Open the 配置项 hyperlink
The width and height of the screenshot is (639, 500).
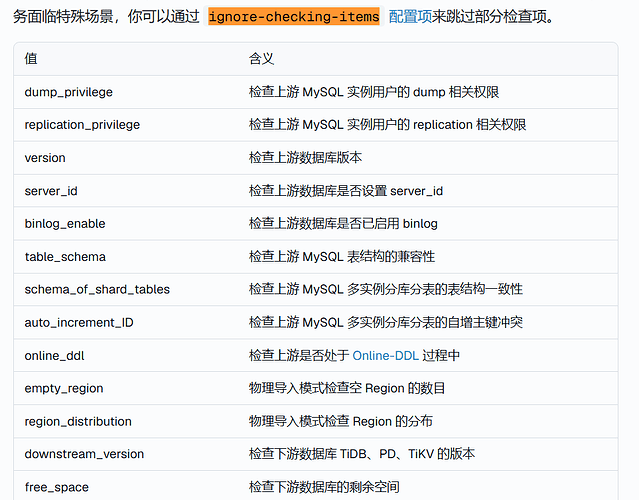click(x=410, y=17)
